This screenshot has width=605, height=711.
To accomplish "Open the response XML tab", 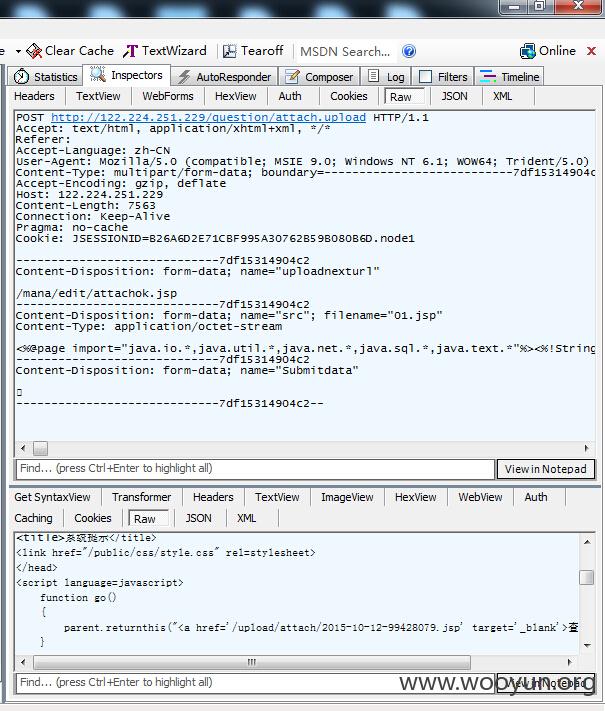I will 247,518.
